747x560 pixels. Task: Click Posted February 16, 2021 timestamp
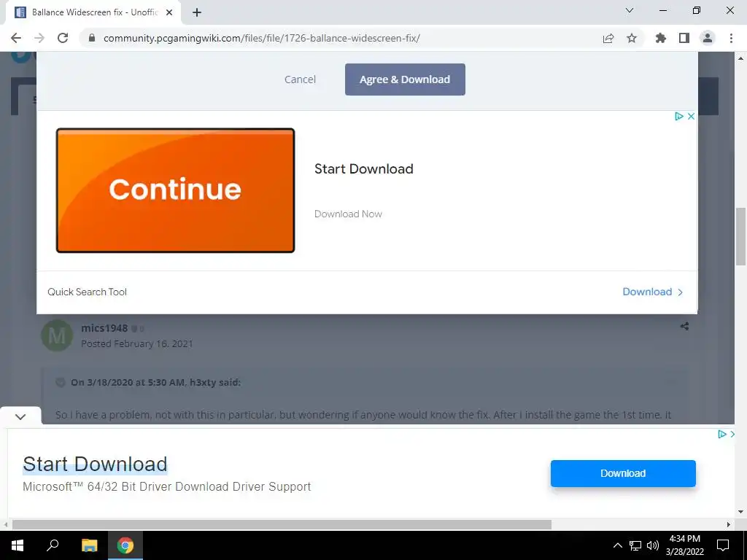(x=136, y=344)
